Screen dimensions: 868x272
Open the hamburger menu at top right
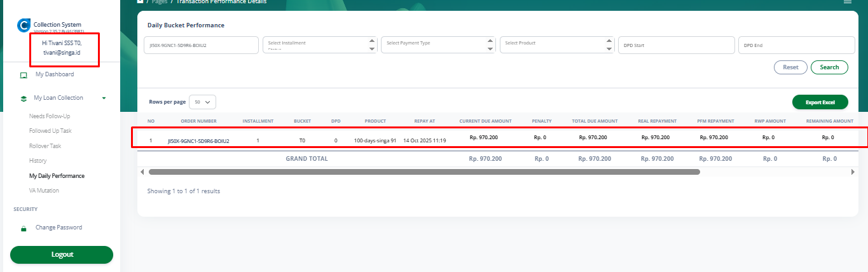click(x=847, y=2)
